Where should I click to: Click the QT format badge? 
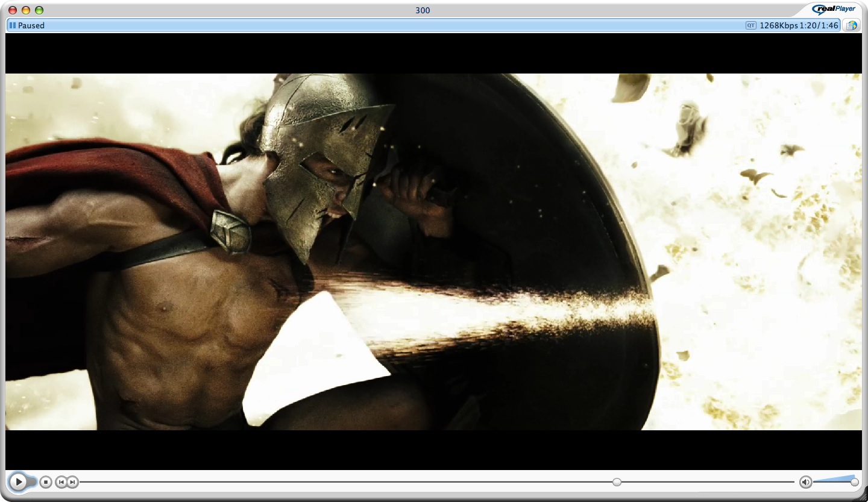pos(751,25)
